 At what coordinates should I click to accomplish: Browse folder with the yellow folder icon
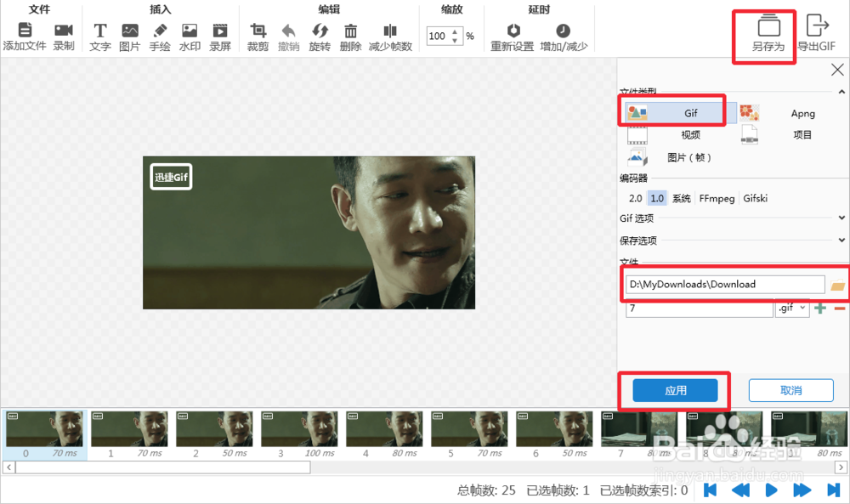point(837,285)
